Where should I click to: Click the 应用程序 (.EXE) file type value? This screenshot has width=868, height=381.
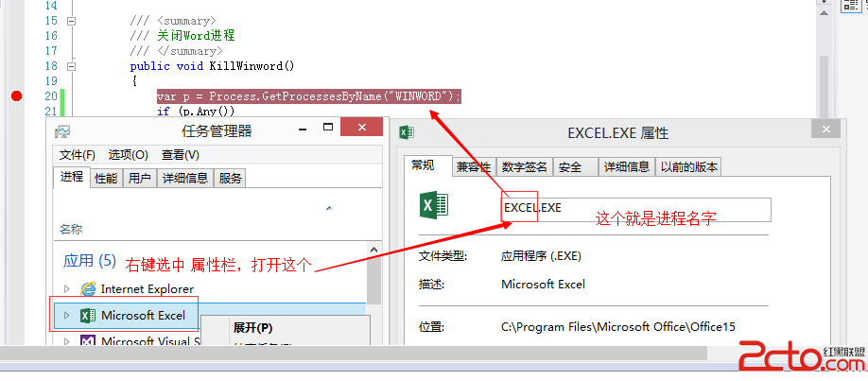coord(542,256)
